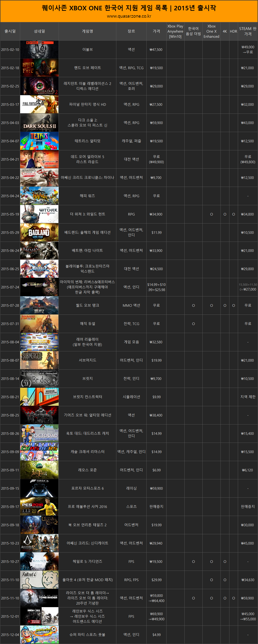The height and width of the screenshot is (644, 258).
Task: Click the Xbox One X Enhanced header
Action: tap(212, 31)
